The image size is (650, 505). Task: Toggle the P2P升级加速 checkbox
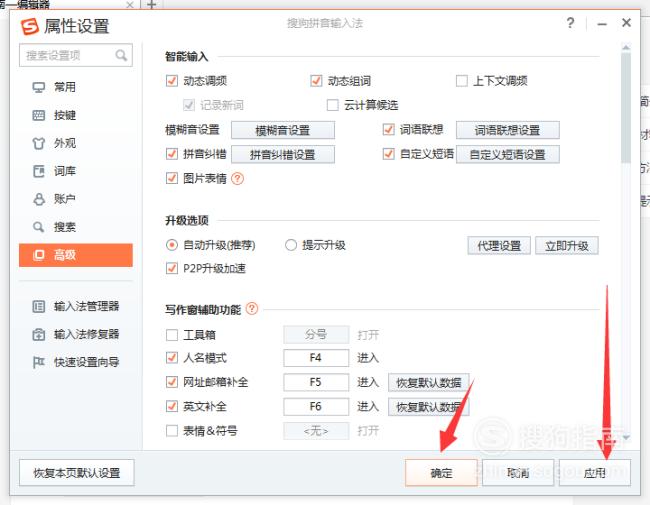[x=172, y=268]
